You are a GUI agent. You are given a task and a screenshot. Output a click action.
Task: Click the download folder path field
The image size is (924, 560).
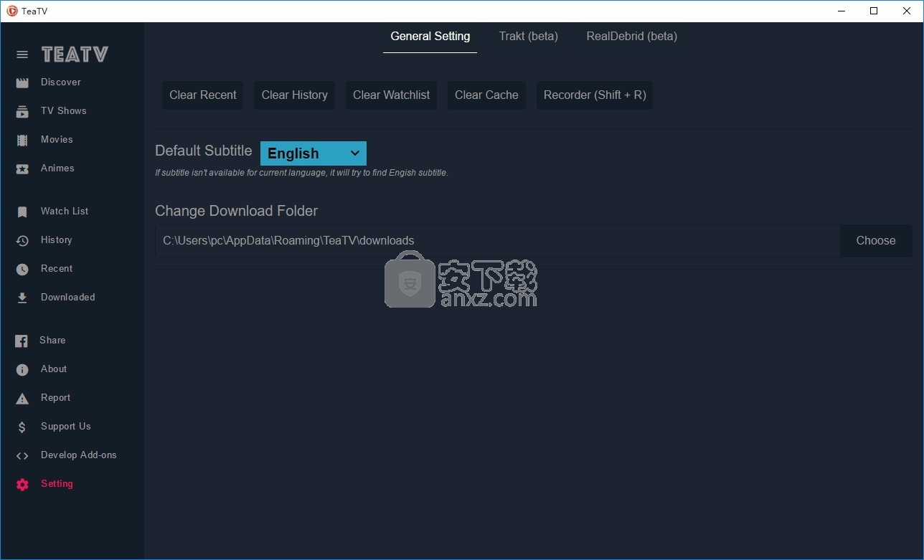click(497, 241)
